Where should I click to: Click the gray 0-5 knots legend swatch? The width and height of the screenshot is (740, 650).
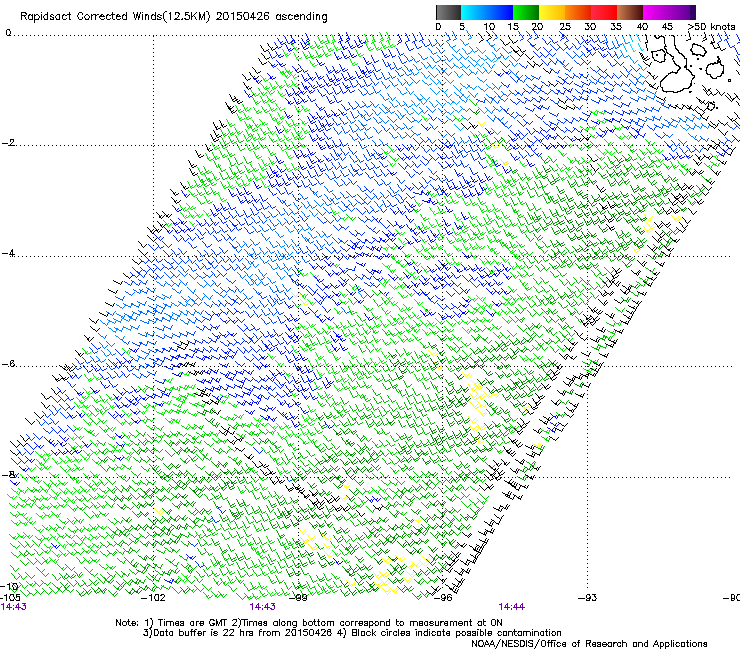click(448, 12)
